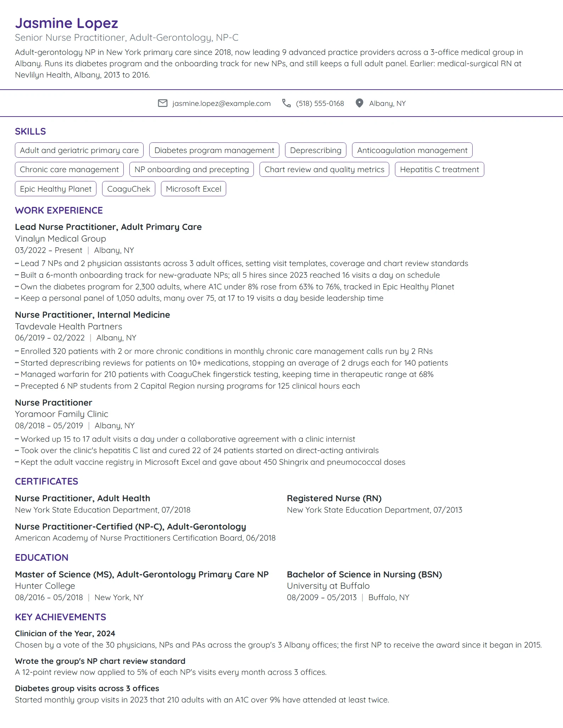Open the jasmine.lopez@example.com email address
This screenshot has width=563, height=728.
click(x=222, y=103)
